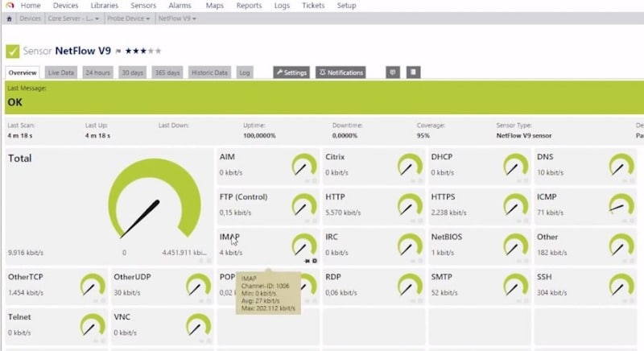Click the OtherUDP channel label
The height and width of the screenshot is (351, 644).
[x=132, y=277]
